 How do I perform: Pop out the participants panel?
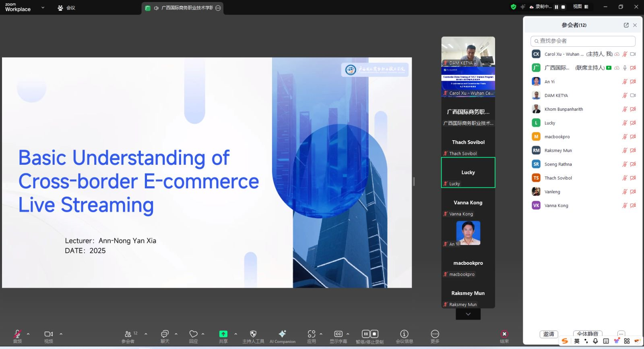click(x=626, y=25)
